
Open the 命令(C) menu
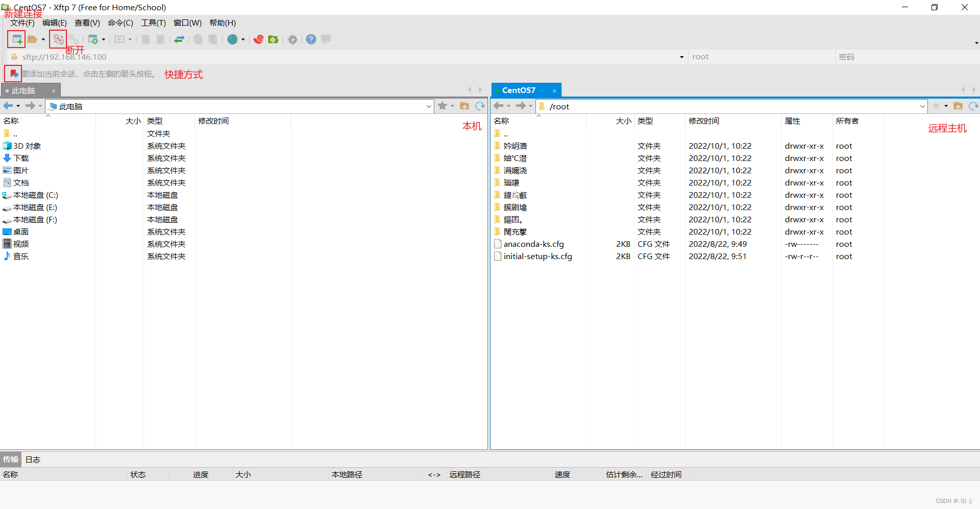tap(120, 23)
